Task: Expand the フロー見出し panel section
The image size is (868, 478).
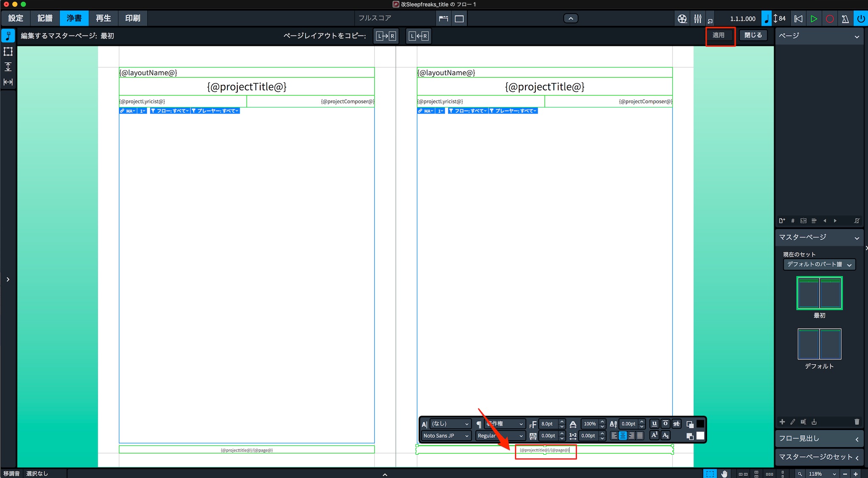Action: pyautogui.click(x=819, y=439)
